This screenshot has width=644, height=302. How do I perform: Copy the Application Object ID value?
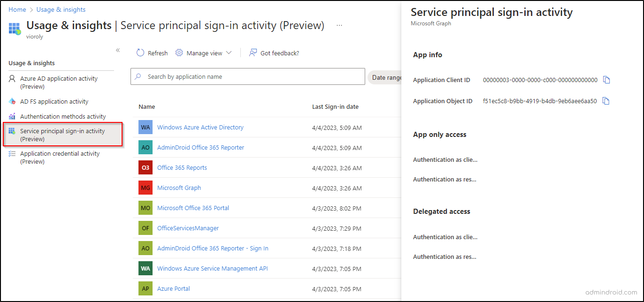[606, 100]
